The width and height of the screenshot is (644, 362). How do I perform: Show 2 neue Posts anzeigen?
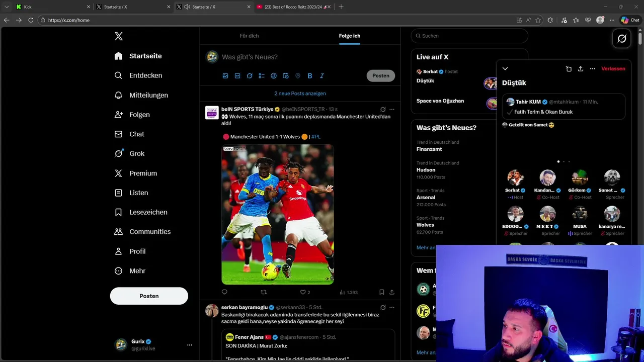300,94
